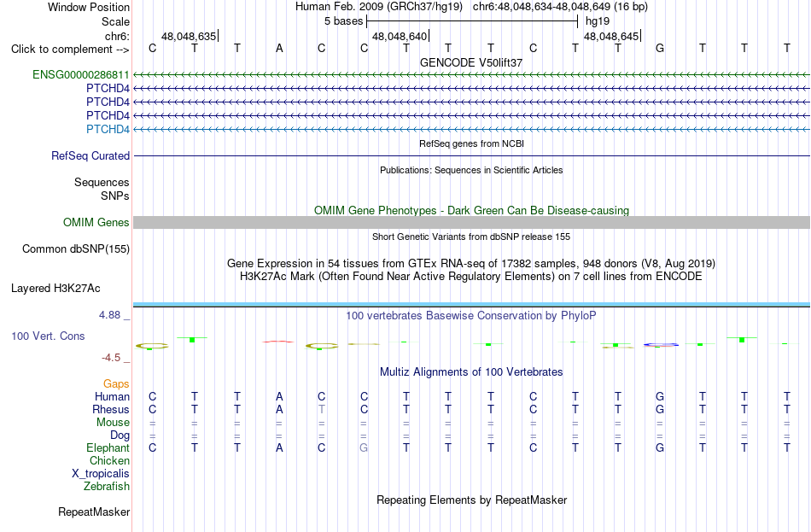Click the gray OMIM Genes bar
The width and height of the screenshot is (811, 532).
point(471,223)
